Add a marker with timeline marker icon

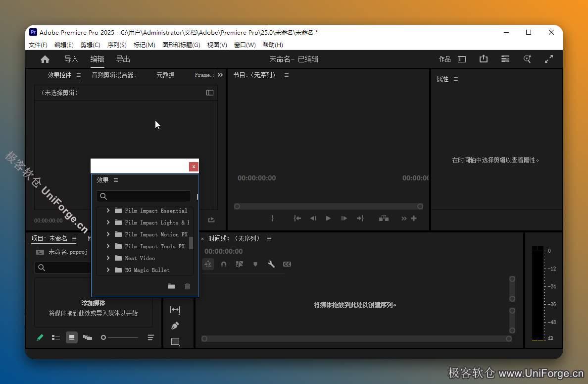coord(255,264)
